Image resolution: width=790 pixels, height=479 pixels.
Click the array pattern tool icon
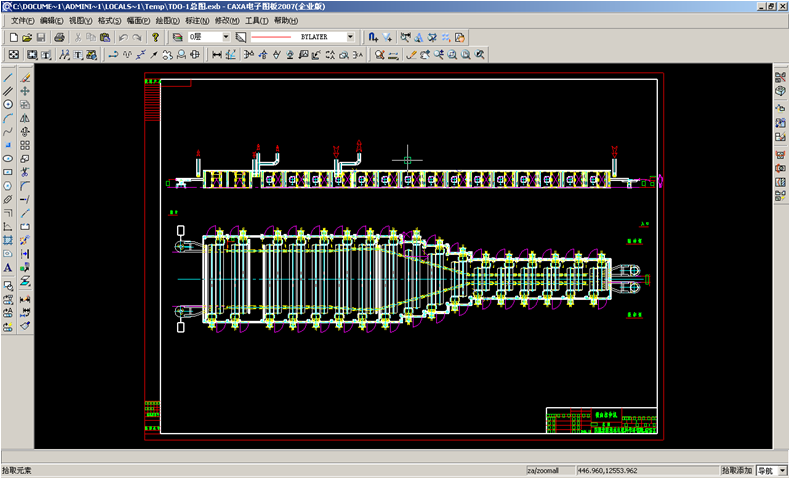tap(25, 145)
